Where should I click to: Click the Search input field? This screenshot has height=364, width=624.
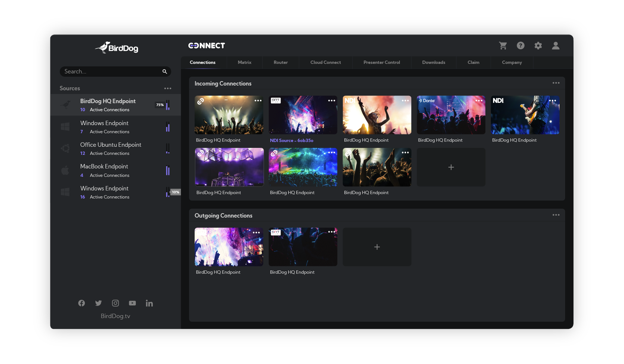click(x=115, y=71)
